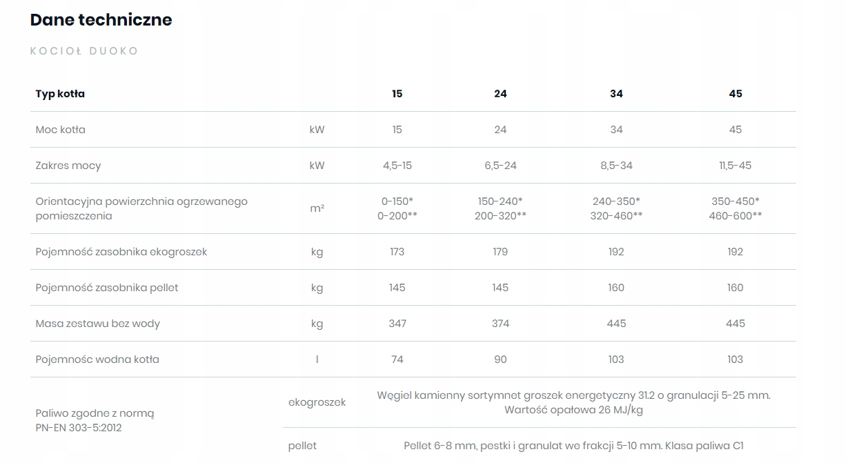Click the 'Pellet 6-8 mm' fuel description
868x463 pixels.
coord(573,446)
